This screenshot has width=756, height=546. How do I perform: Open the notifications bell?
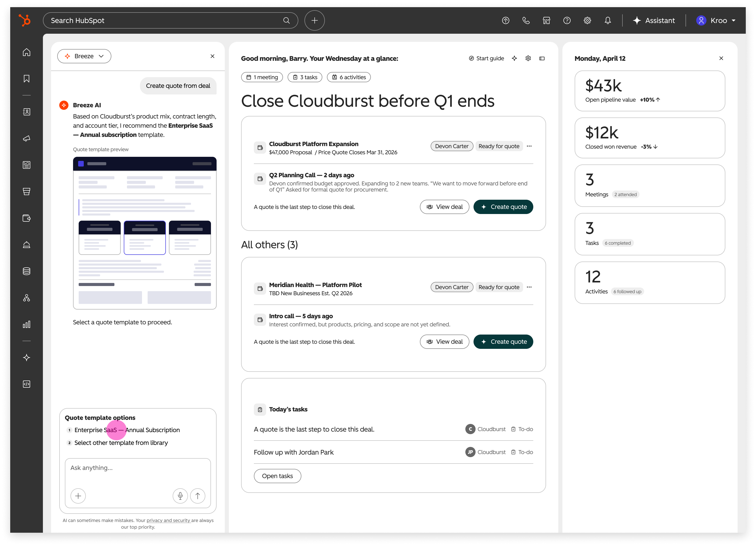point(608,21)
